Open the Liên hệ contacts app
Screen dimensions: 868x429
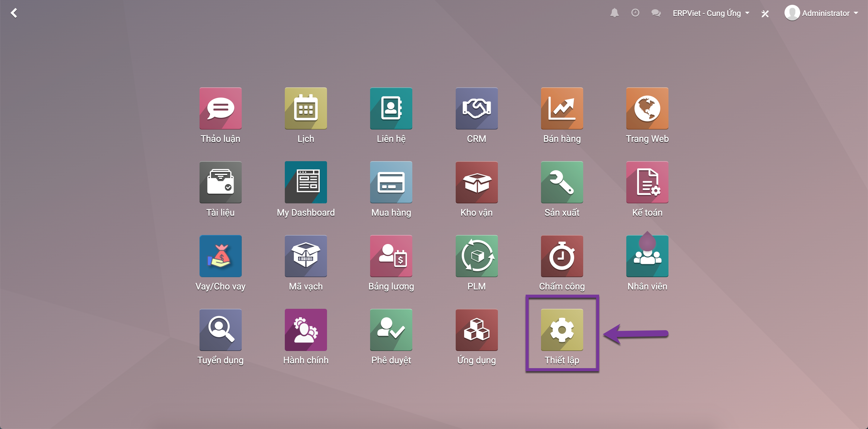click(391, 108)
